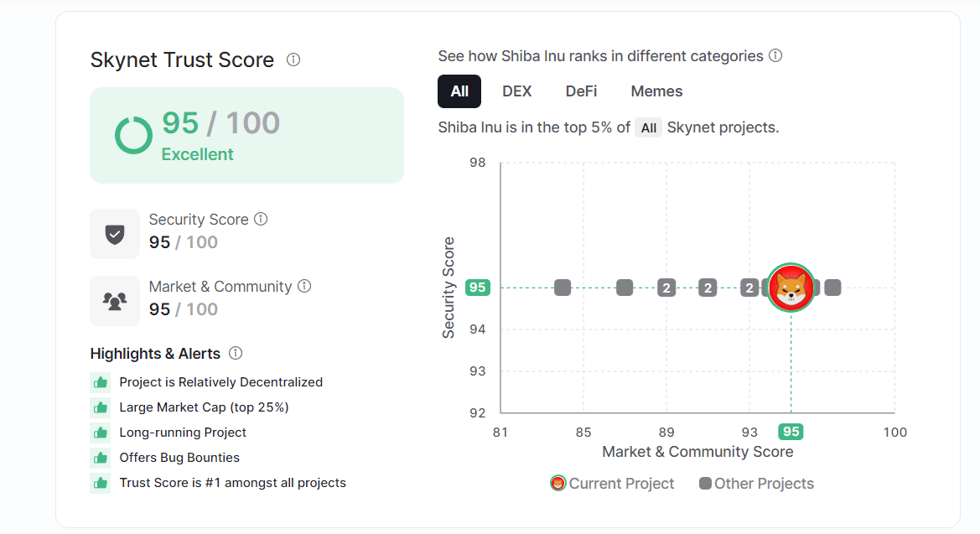Click the 'Long-running Project' highlight text

(x=183, y=432)
